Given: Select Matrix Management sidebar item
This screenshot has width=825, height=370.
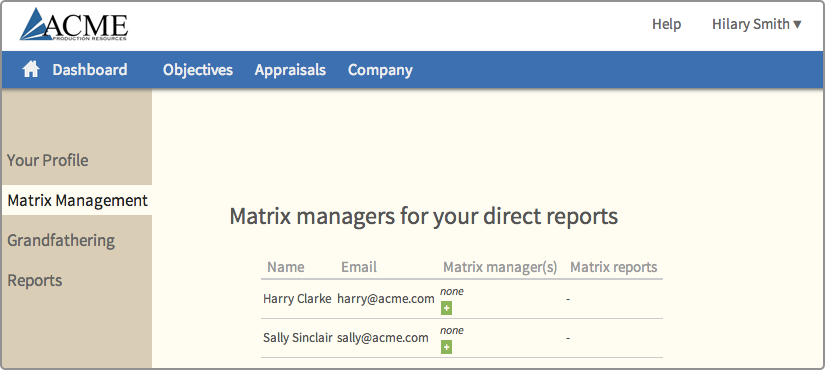Looking at the screenshot, I should point(77,200).
